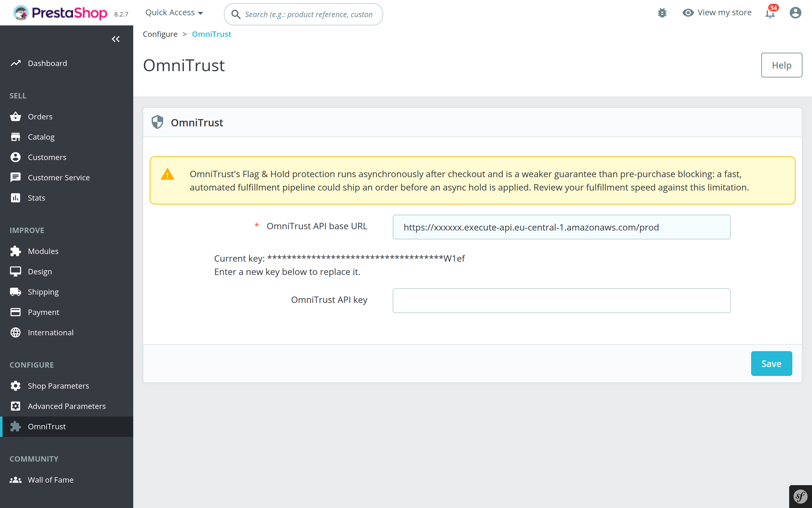Click the 'Current key:' masked key text
The height and width of the screenshot is (508, 812).
[x=339, y=258]
